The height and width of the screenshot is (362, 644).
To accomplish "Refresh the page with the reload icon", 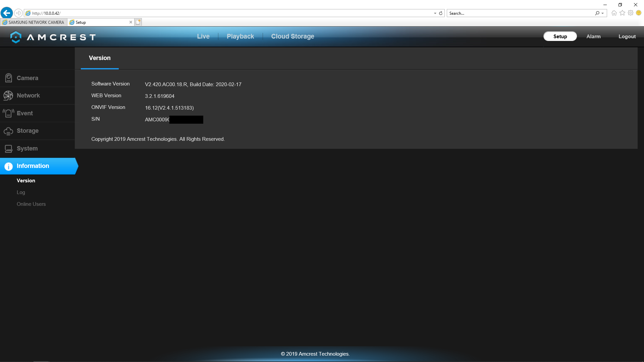I will point(441,13).
